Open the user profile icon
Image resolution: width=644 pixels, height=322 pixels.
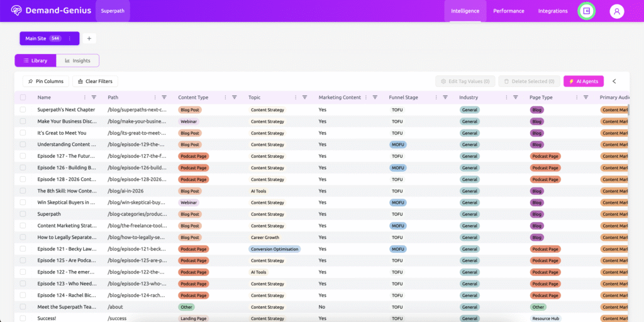616,11
